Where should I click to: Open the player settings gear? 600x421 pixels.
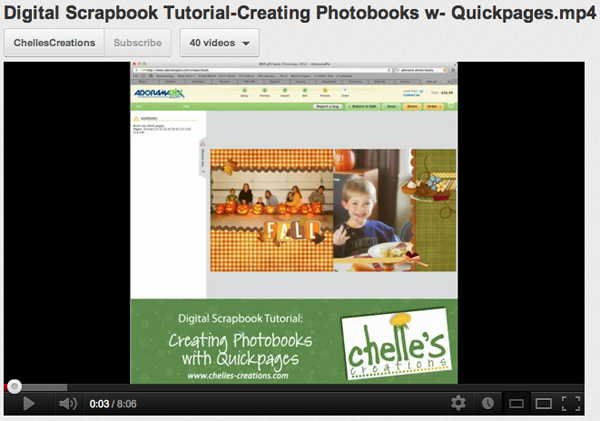[x=458, y=403]
